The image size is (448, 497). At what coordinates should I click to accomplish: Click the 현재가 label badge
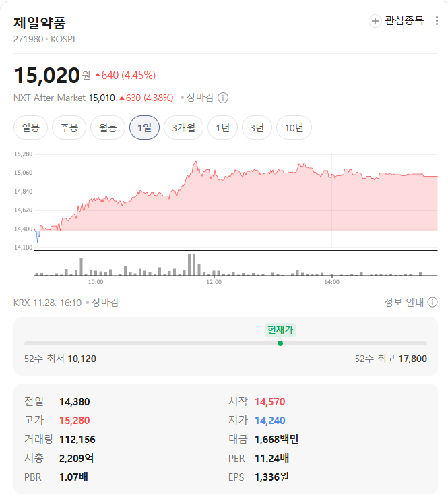[280, 330]
